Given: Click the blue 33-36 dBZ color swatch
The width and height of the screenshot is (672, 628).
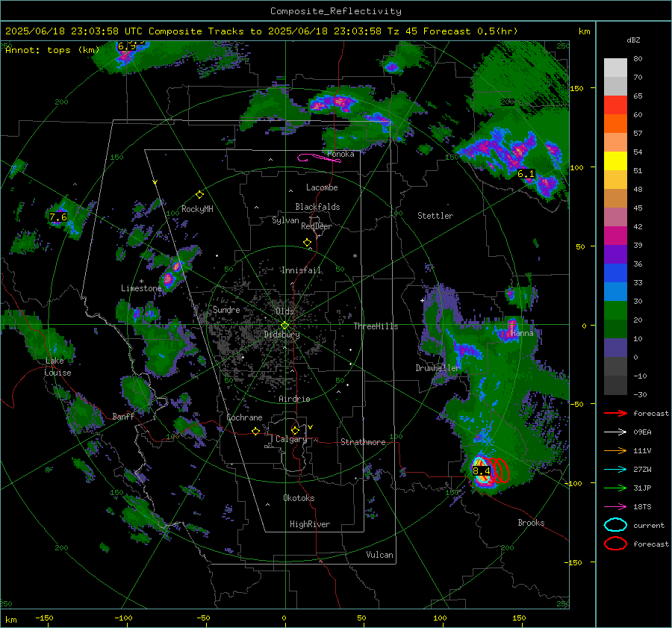Looking at the screenshot, I should pos(615,273).
